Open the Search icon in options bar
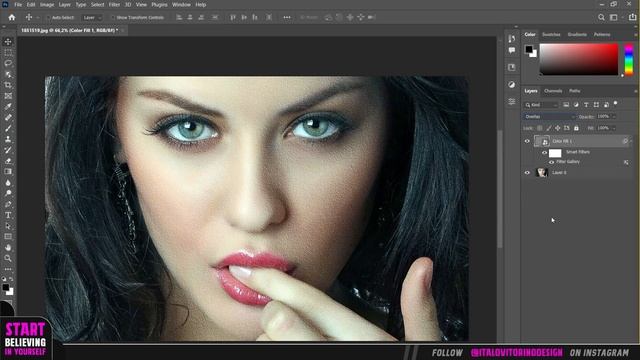Viewport: 640px width, 360px height. point(601,17)
